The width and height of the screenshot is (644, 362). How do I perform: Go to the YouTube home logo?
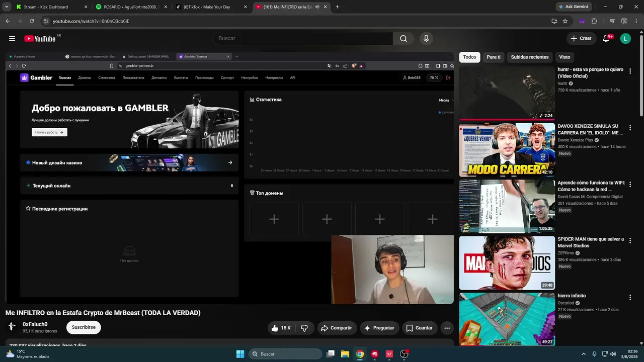[x=40, y=39]
